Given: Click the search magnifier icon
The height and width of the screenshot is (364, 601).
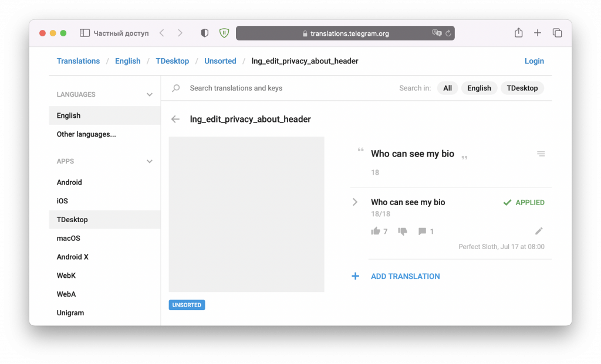Looking at the screenshot, I should tap(176, 88).
